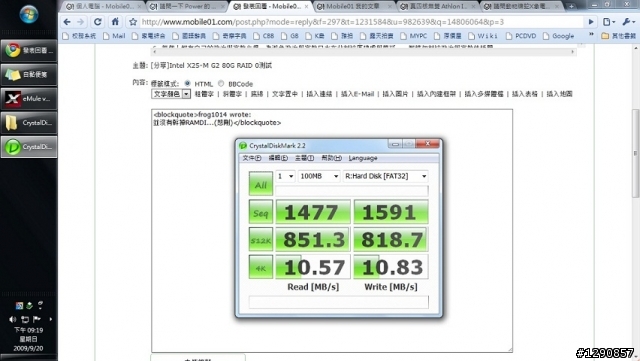Start the 512K benchmark test
This screenshot has width=640, height=361.
(261, 239)
